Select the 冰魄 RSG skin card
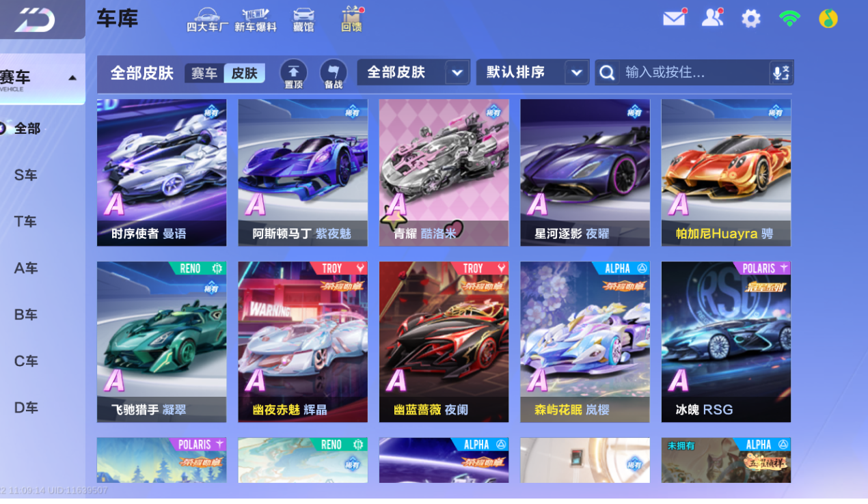Image resolution: width=868 pixels, height=504 pixels. pos(726,342)
